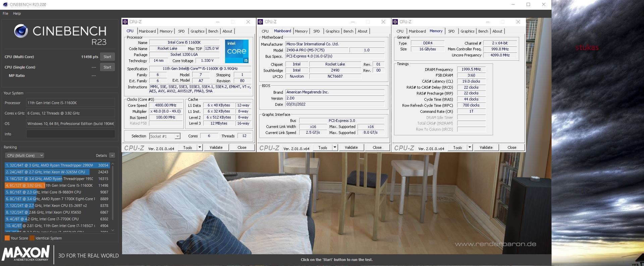Click the first CPU-Z window title icon

point(125,22)
